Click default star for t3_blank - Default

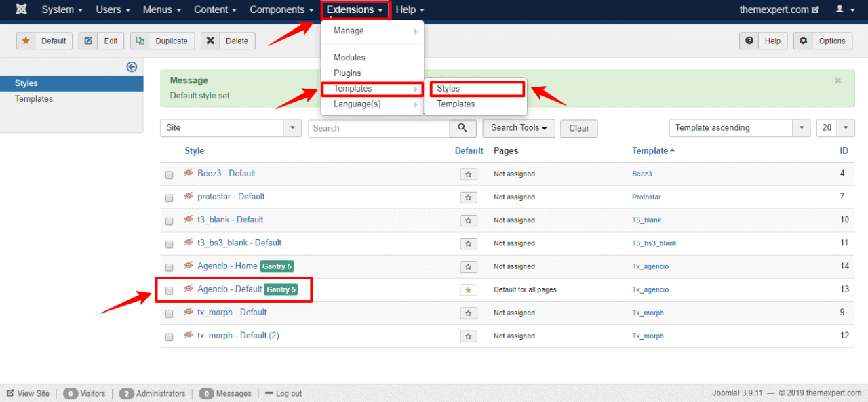point(468,220)
